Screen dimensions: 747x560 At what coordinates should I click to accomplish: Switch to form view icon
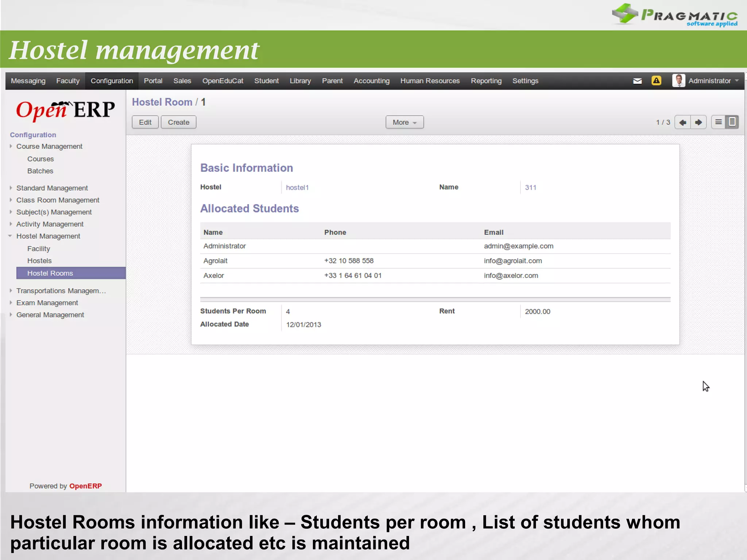(x=732, y=122)
